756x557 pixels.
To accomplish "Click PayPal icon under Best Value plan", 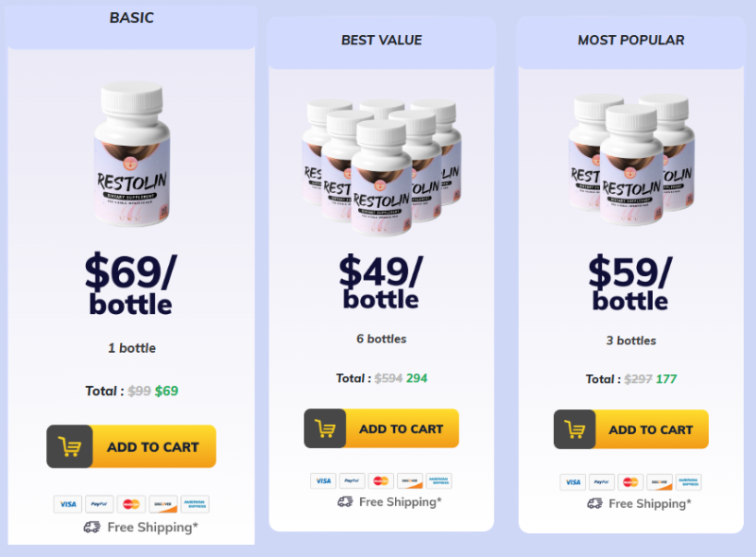I will click(352, 480).
